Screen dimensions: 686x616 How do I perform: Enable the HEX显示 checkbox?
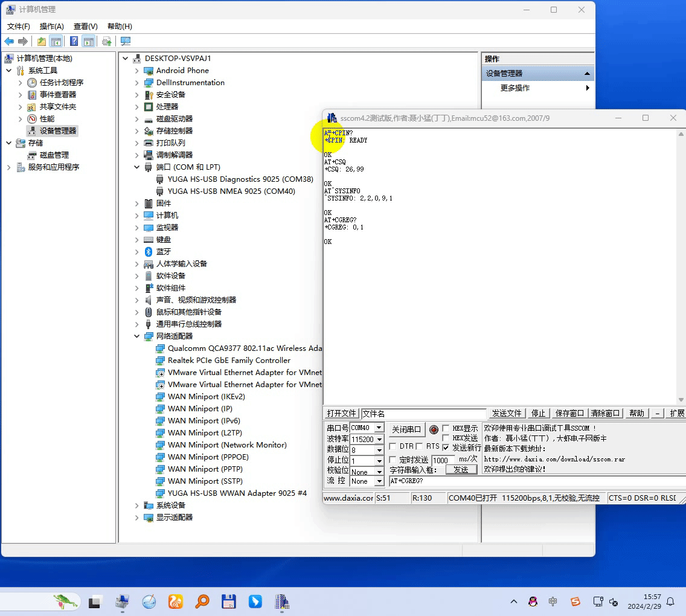click(x=446, y=429)
